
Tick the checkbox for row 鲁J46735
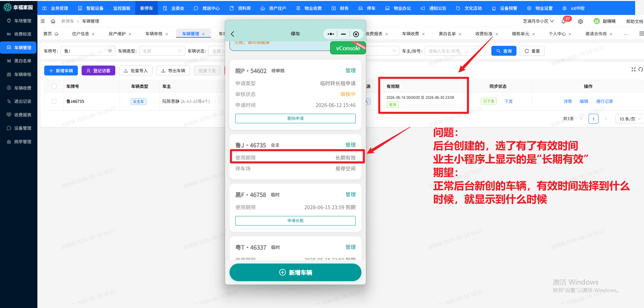click(x=54, y=101)
